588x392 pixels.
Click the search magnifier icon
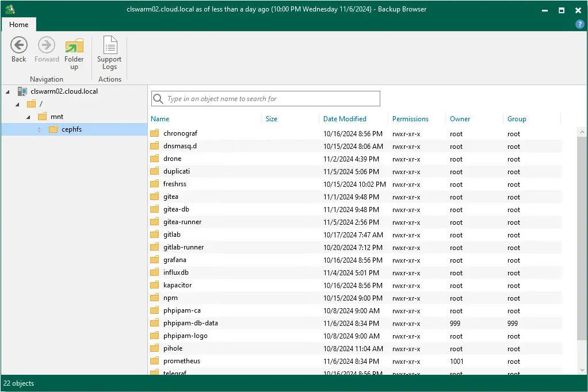click(158, 99)
